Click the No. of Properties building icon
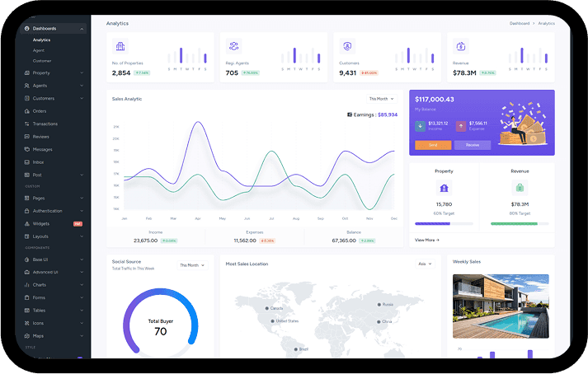This screenshot has width=588, height=374. tap(120, 46)
